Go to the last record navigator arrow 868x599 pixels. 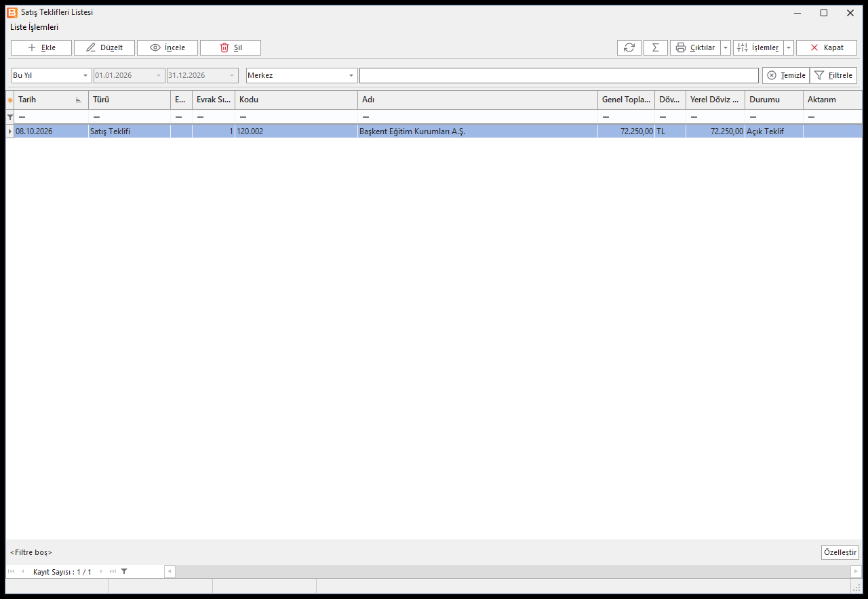point(113,571)
